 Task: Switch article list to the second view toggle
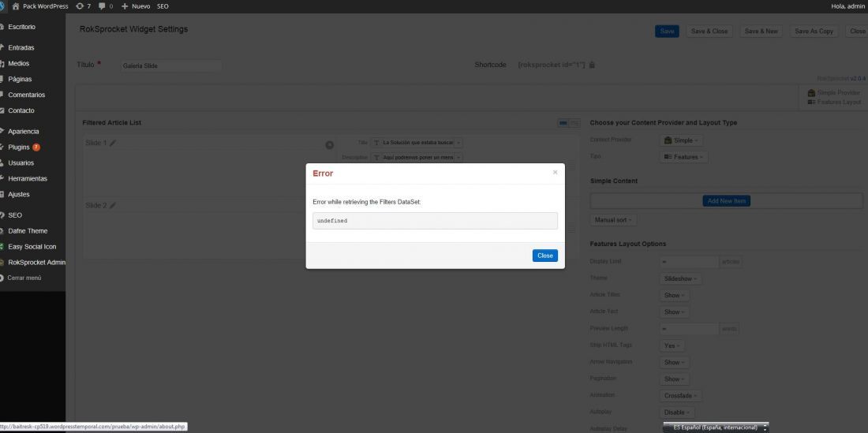point(574,123)
